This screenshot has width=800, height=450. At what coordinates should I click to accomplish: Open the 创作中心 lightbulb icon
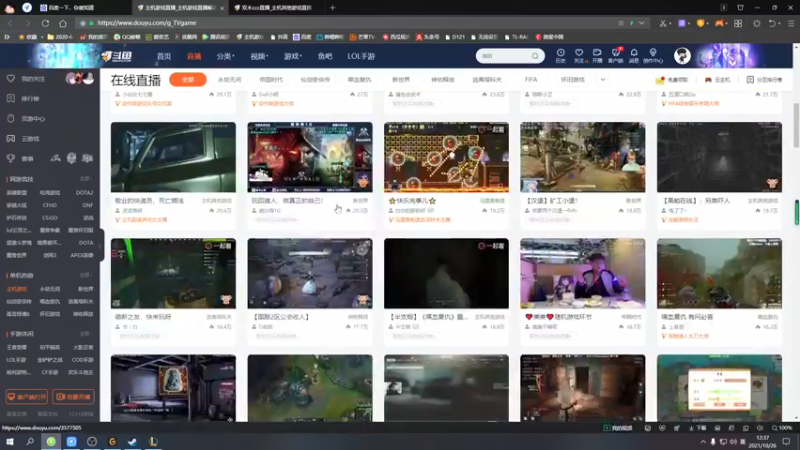653,55
